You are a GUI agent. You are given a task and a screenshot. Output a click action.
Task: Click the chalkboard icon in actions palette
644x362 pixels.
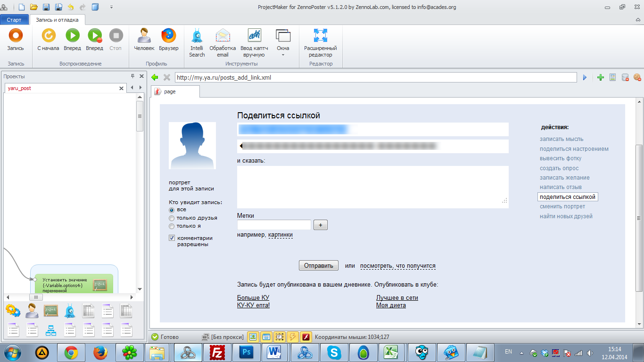click(x=51, y=311)
